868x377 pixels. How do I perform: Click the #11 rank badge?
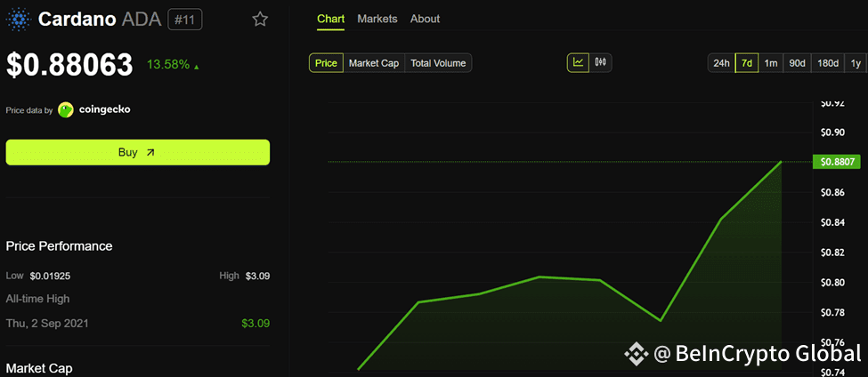tap(185, 20)
